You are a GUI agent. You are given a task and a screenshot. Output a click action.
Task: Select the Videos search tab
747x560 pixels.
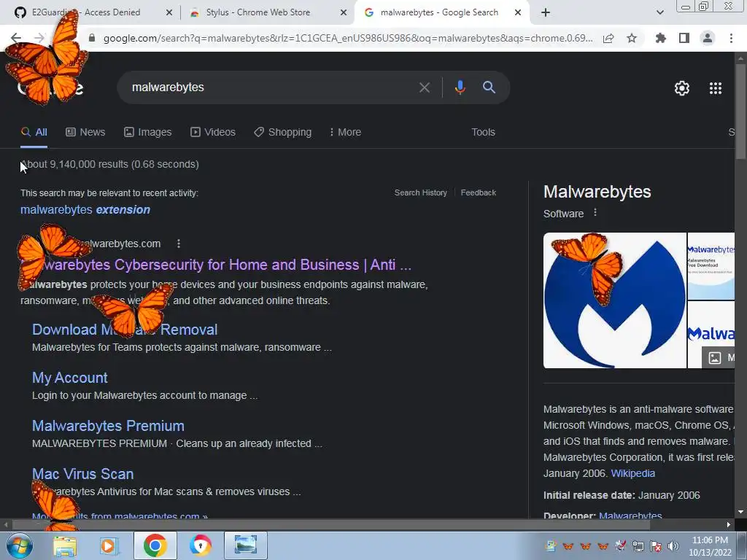213,132
